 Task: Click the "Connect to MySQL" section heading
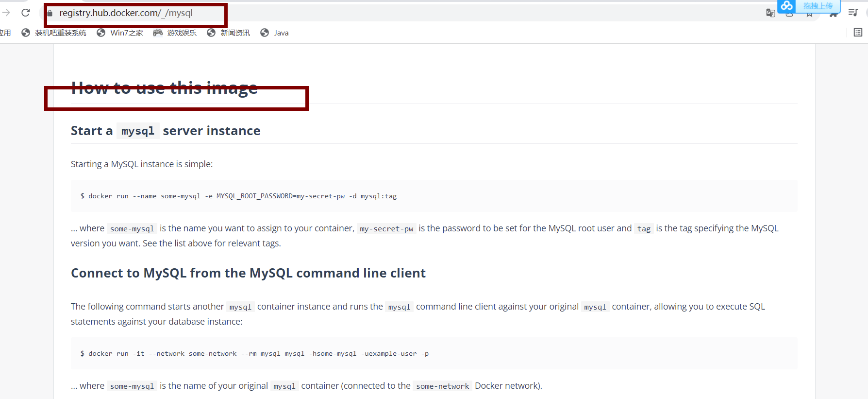(248, 273)
